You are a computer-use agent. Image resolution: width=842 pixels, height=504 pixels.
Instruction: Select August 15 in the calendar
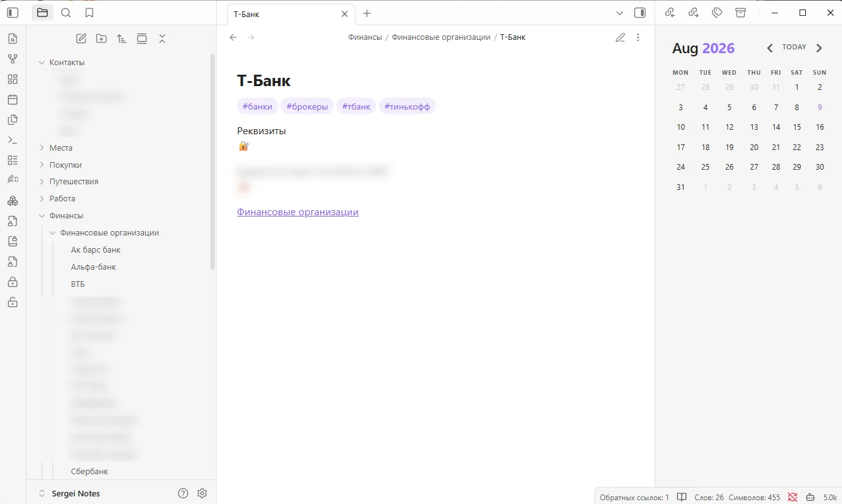(x=797, y=127)
